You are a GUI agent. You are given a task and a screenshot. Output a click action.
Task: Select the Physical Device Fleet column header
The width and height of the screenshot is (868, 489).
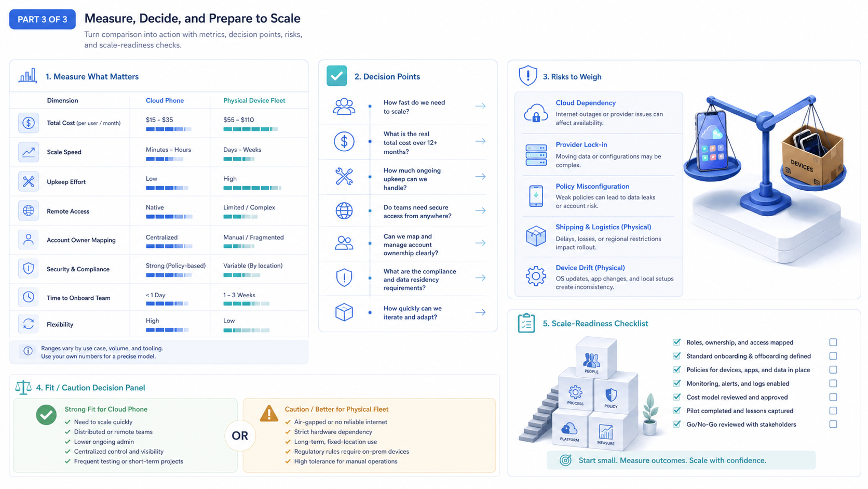(254, 101)
